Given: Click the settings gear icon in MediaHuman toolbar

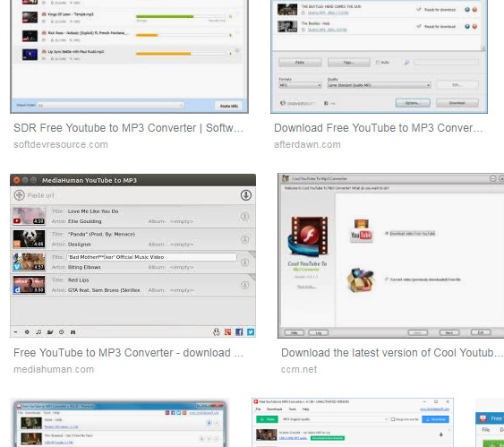Looking at the screenshot, I should coord(27,331).
